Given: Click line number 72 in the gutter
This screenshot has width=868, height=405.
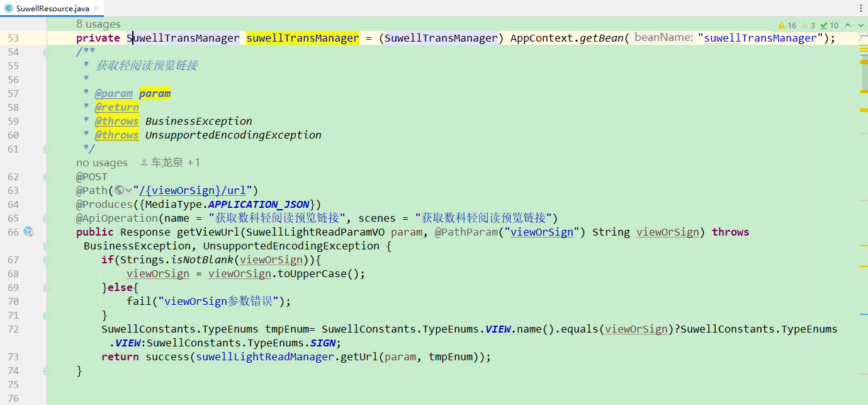Looking at the screenshot, I should [x=13, y=329].
